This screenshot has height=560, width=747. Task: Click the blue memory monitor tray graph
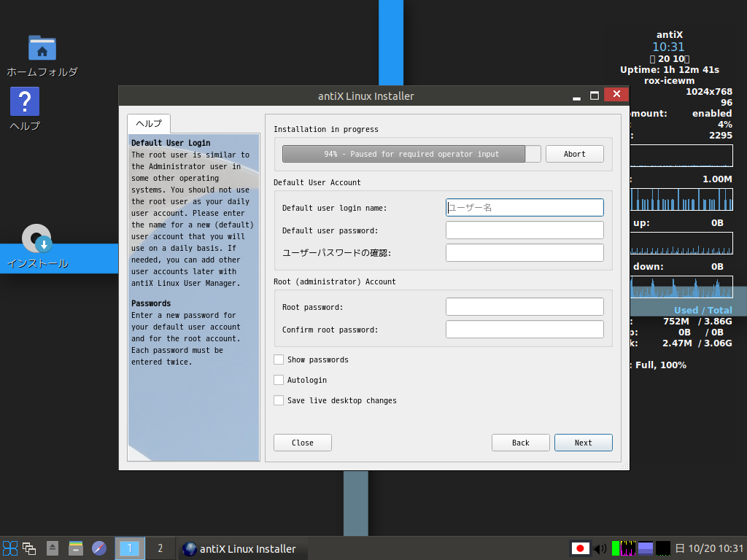(646, 548)
